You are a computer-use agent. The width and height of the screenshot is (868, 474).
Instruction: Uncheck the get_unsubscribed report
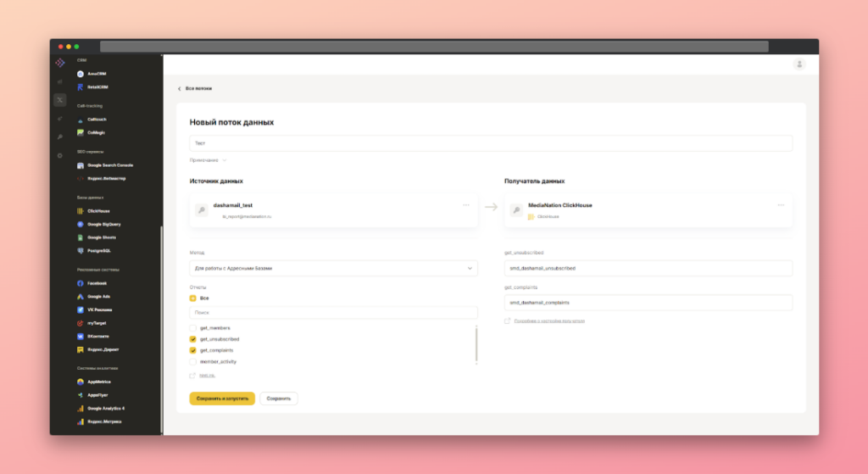(192, 339)
